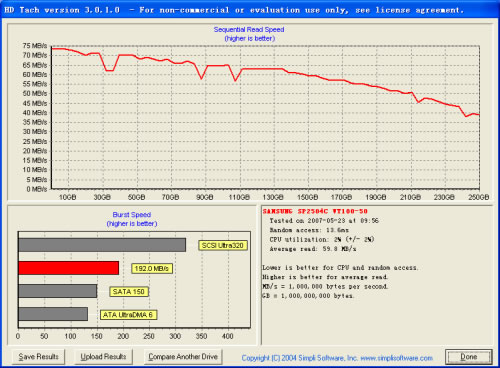Viewport: 500px width, 368px height.
Task: Click the Random access result line
Action: point(309,230)
